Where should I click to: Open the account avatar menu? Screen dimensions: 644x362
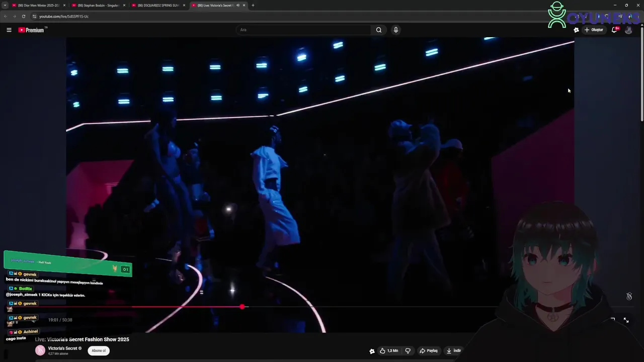coord(628,30)
